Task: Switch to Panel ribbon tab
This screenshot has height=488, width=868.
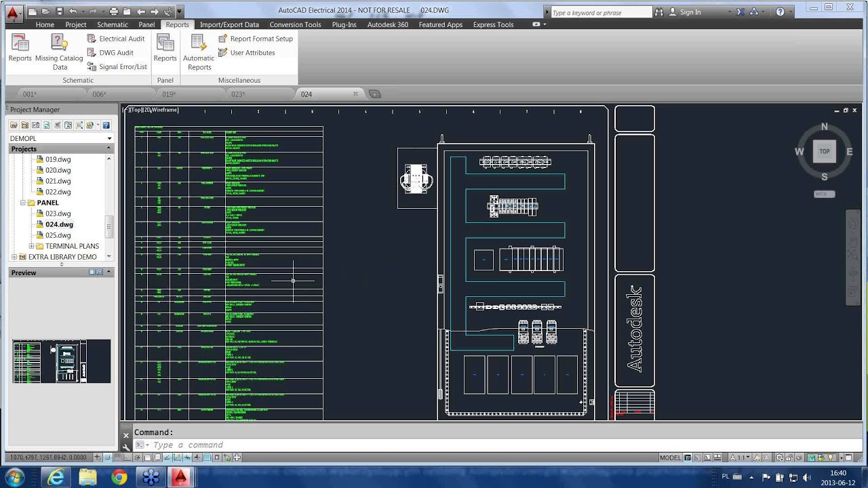Action: (146, 24)
